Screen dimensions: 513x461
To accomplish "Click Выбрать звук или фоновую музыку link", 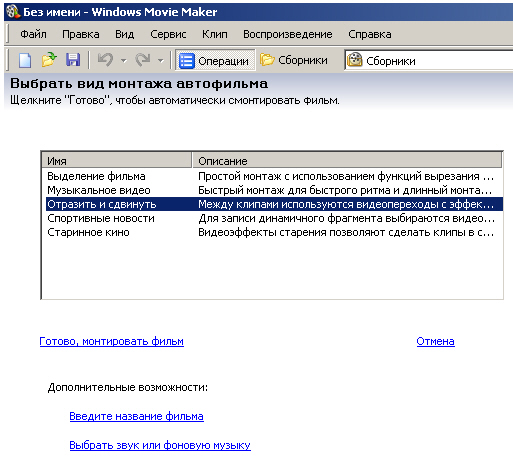I will (x=160, y=445).
